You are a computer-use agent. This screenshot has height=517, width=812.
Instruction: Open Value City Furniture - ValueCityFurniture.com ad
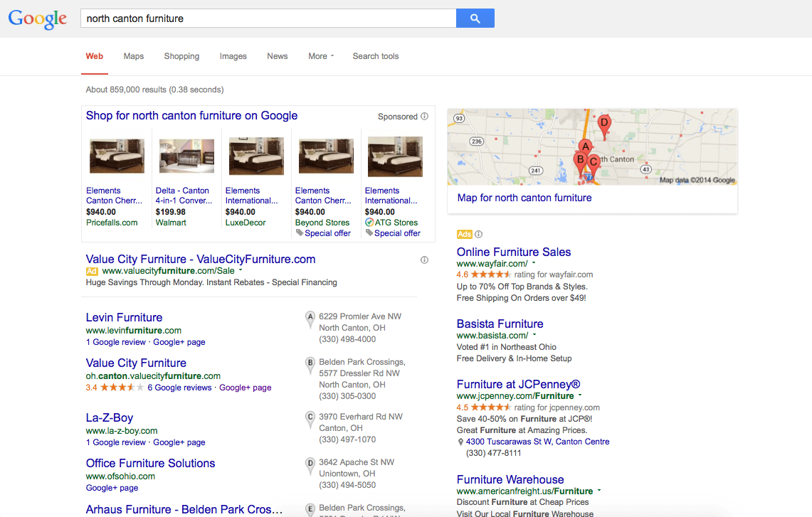click(201, 259)
